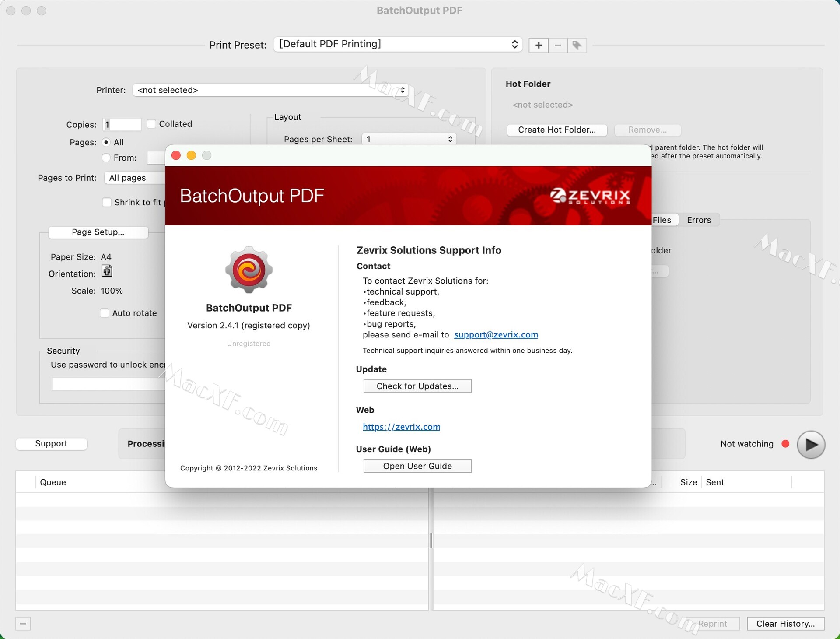Image resolution: width=840 pixels, height=639 pixels.
Task: Click the Queue column header
Action: tap(53, 482)
